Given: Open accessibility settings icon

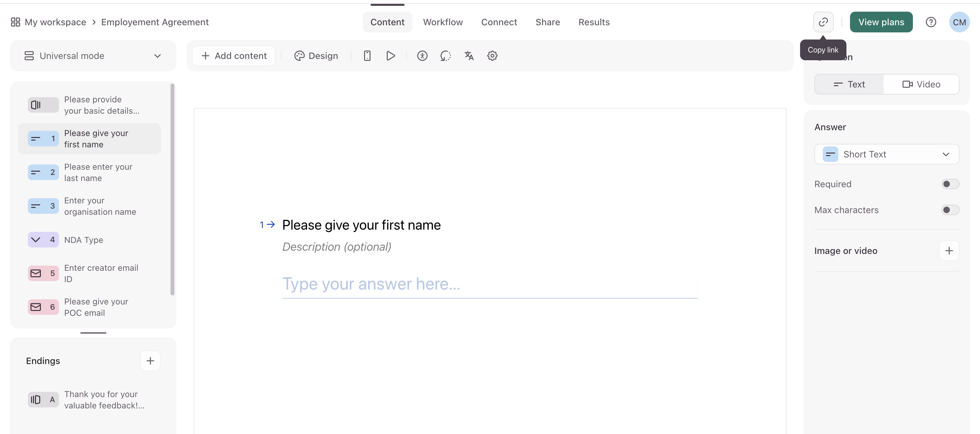Looking at the screenshot, I should [422, 56].
